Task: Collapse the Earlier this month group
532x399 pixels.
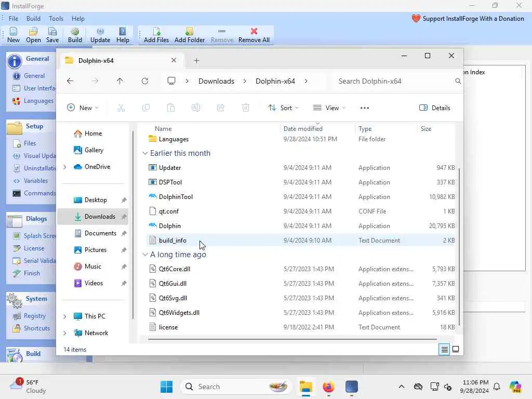Action: pos(145,153)
